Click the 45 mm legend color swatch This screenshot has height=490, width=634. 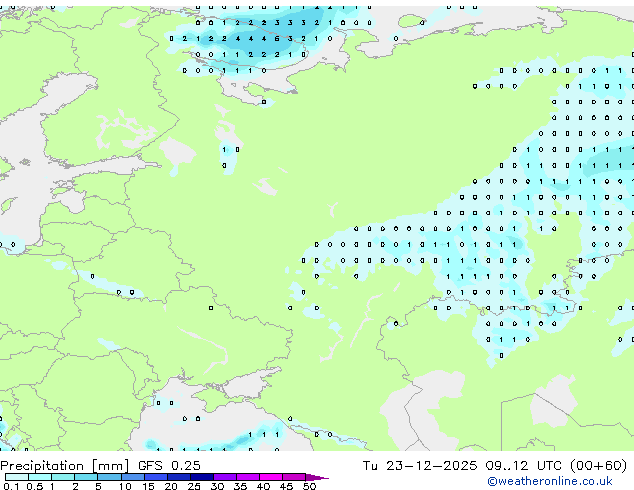tap(294, 477)
